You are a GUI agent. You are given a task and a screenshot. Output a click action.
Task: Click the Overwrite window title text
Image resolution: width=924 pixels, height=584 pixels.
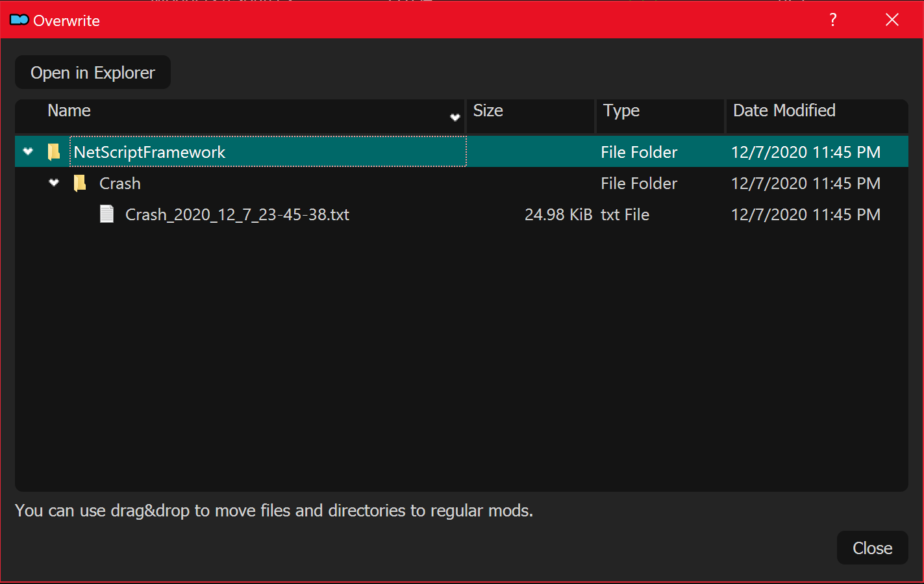click(x=66, y=21)
